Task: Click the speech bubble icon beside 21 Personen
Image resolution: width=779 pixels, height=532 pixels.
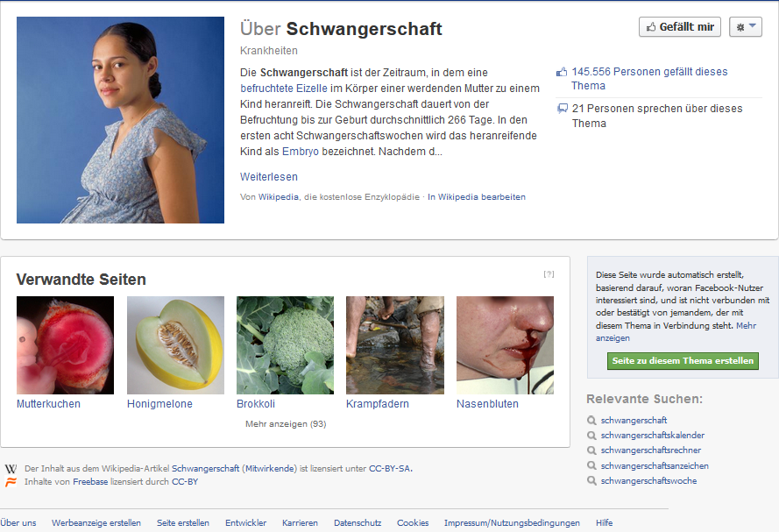Action: click(562, 109)
